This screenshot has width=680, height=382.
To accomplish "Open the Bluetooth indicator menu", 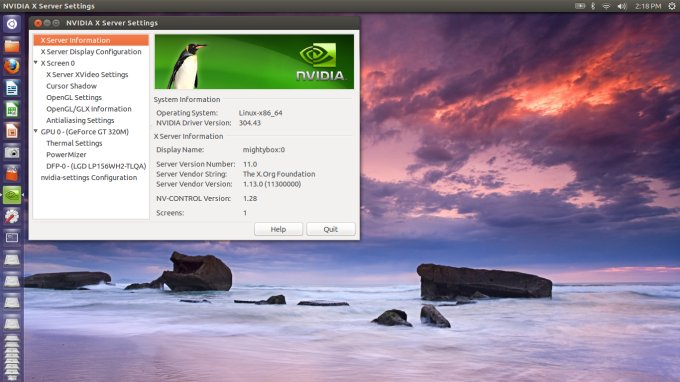I will click(x=593, y=6).
